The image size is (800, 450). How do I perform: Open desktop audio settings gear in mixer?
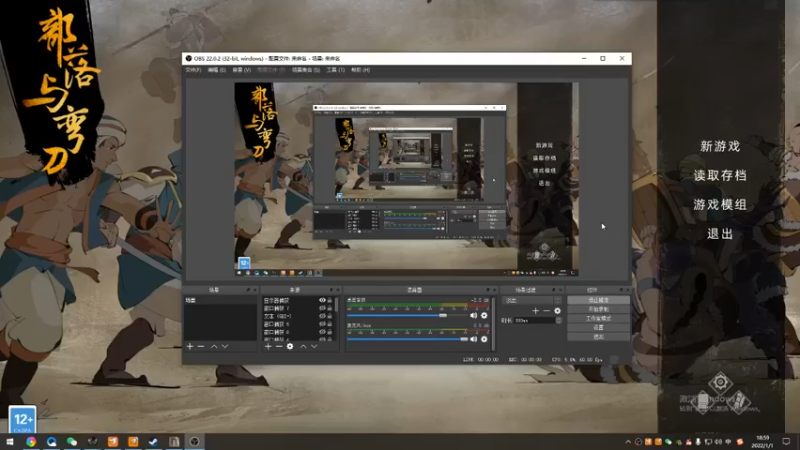tap(484, 315)
